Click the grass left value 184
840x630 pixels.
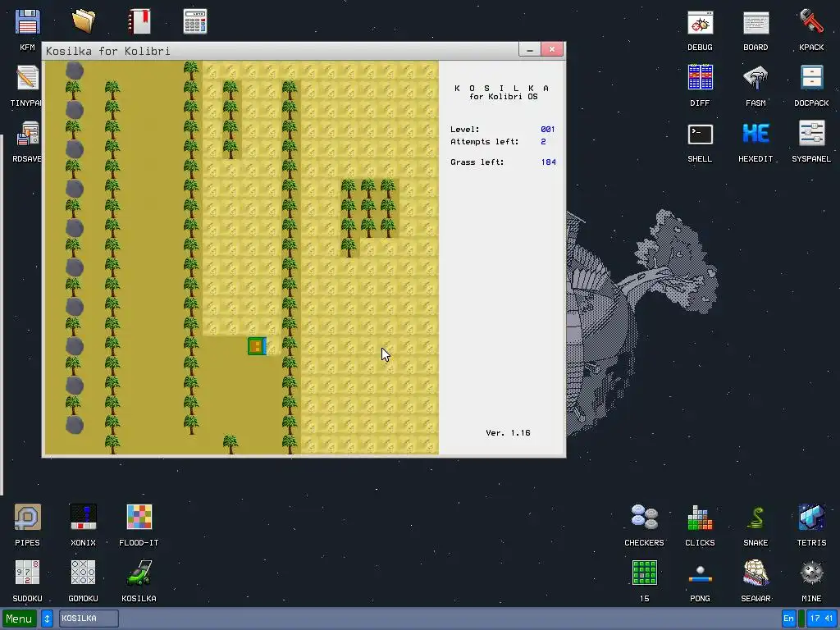click(549, 162)
